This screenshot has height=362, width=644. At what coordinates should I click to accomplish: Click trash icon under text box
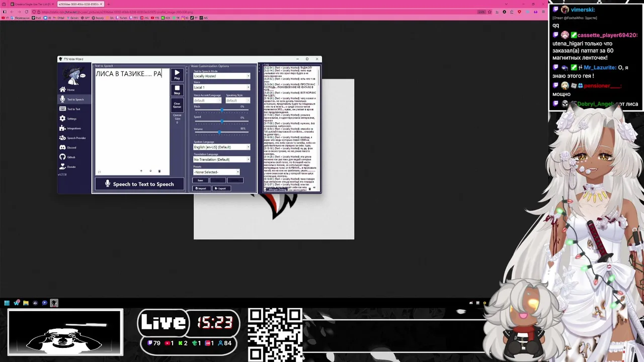point(159,171)
